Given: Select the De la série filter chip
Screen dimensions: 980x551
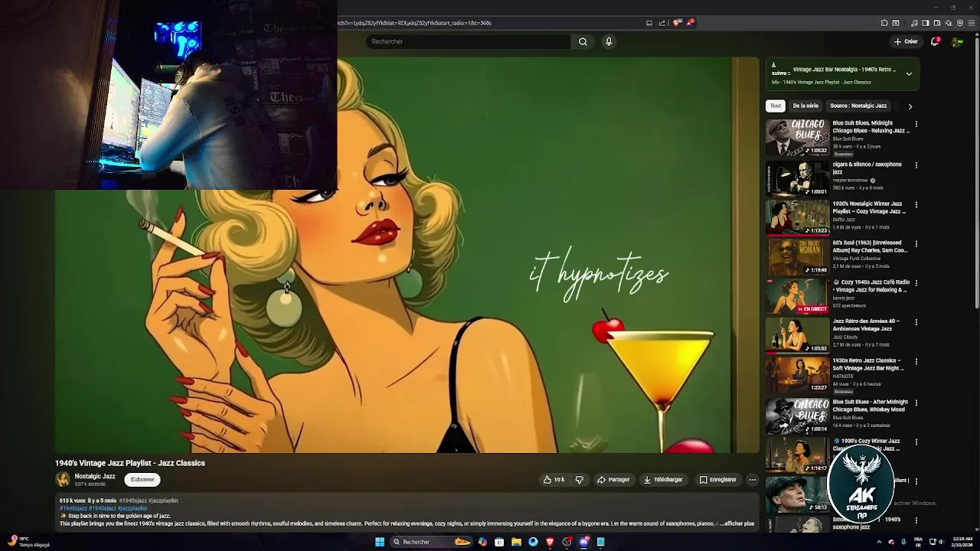Looking at the screenshot, I should 805,106.
